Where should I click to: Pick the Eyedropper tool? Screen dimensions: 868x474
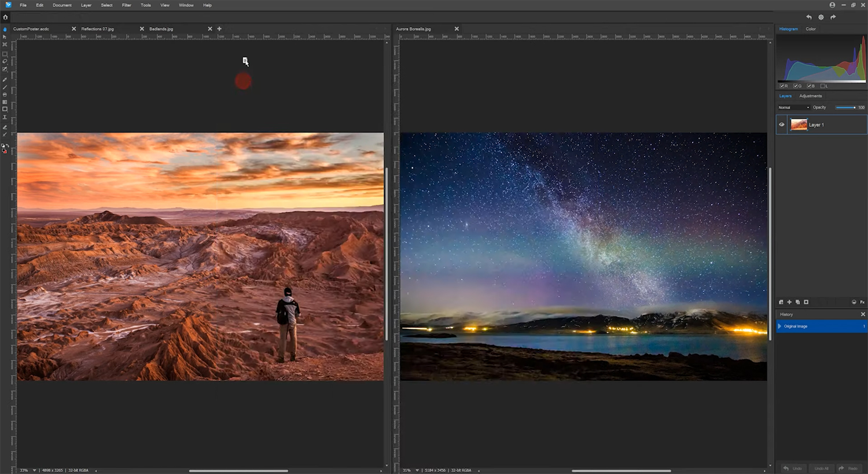coord(5,79)
